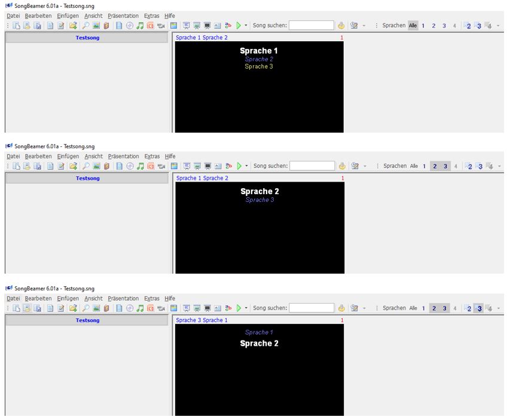Open Präsentation menu in bottom window
Screen dimensions: 510x420
(x=123, y=299)
